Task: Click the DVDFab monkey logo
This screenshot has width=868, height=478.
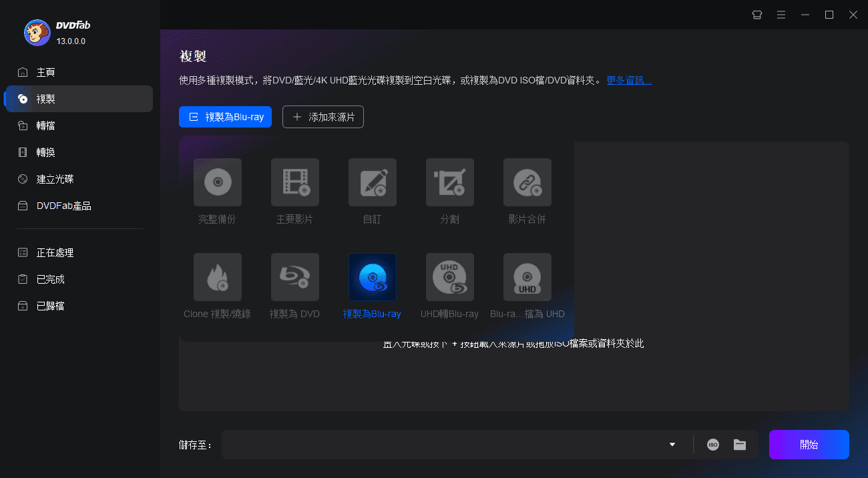Action: click(37, 32)
